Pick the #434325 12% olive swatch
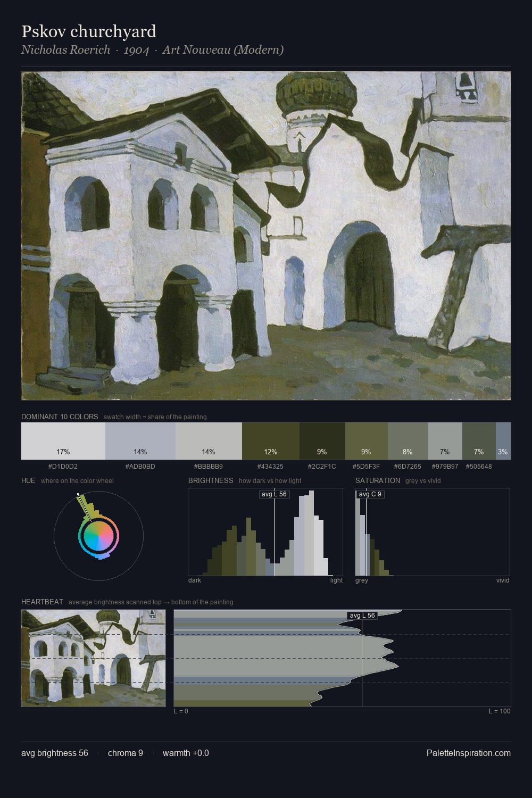The image size is (532, 798). click(x=271, y=440)
